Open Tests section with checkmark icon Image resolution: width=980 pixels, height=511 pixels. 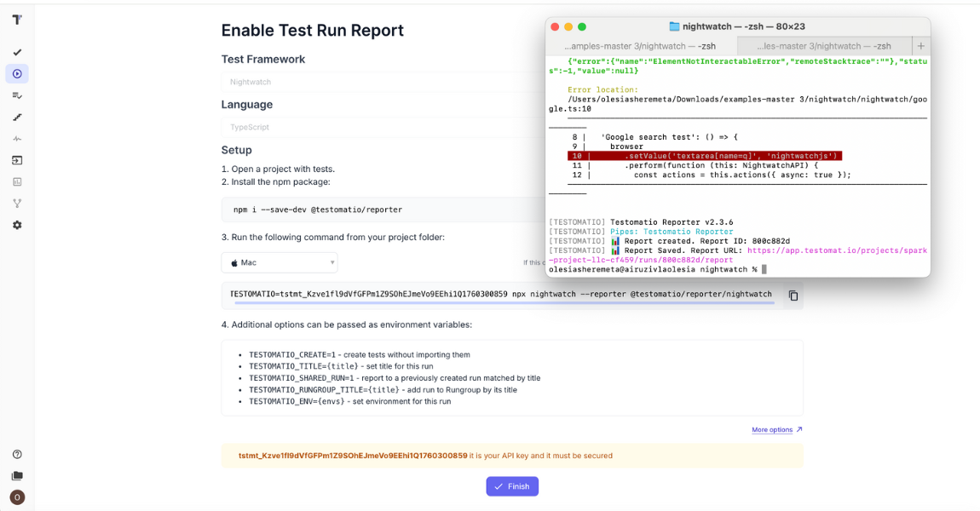pyautogui.click(x=17, y=53)
